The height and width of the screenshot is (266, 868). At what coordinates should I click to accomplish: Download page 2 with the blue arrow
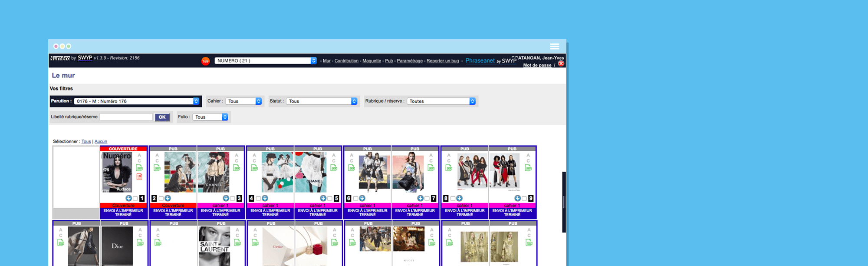168,198
